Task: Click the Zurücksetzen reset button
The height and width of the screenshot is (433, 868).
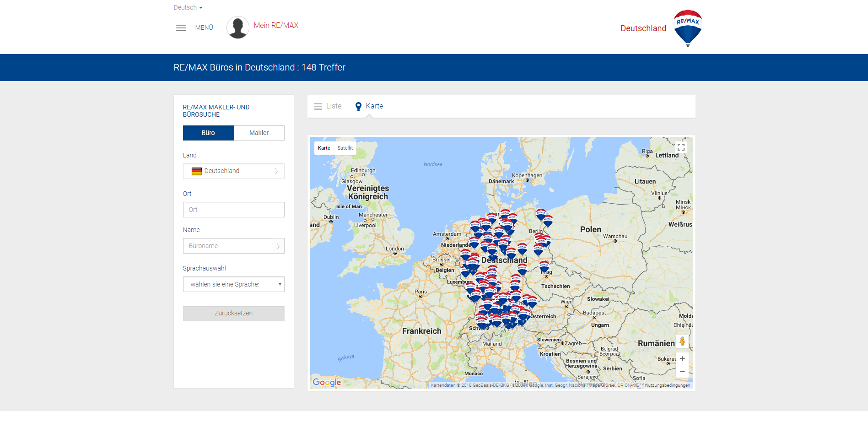Action: click(234, 314)
